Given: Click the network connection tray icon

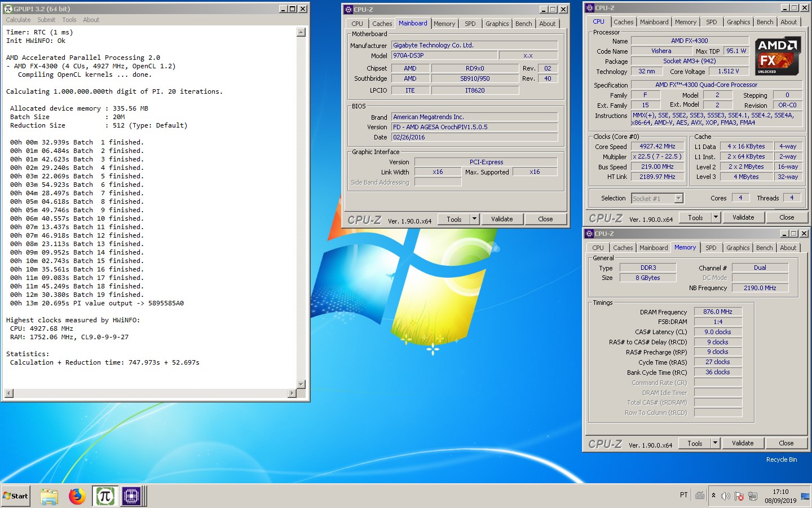Looking at the screenshot, I should point(753,496).
